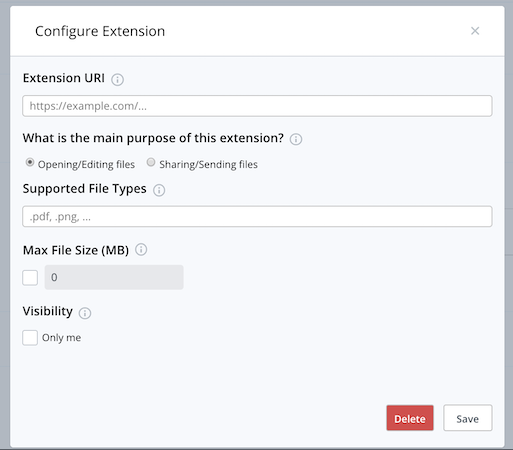Image resolution: width=513 pixels, height=450 pixels.
Task: Select the Opening/Editing files radio button
Action: pyautogui.click(x=30, y=163)
